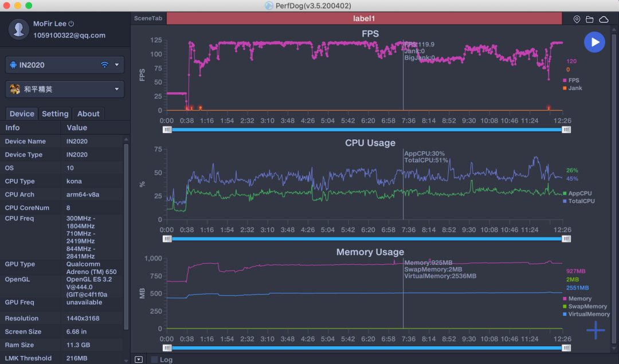619x364 pixels.
Task: Click the Memory Usage right range handle
Action: [x=566, y=348]
